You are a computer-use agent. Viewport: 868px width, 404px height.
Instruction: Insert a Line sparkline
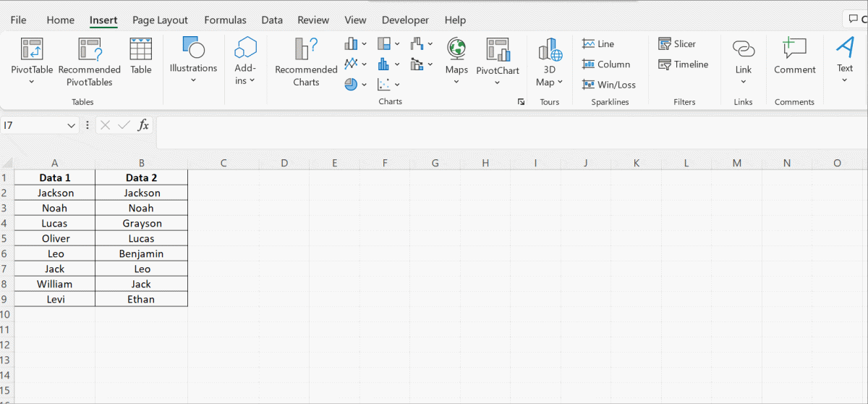(x=598, y=44)
